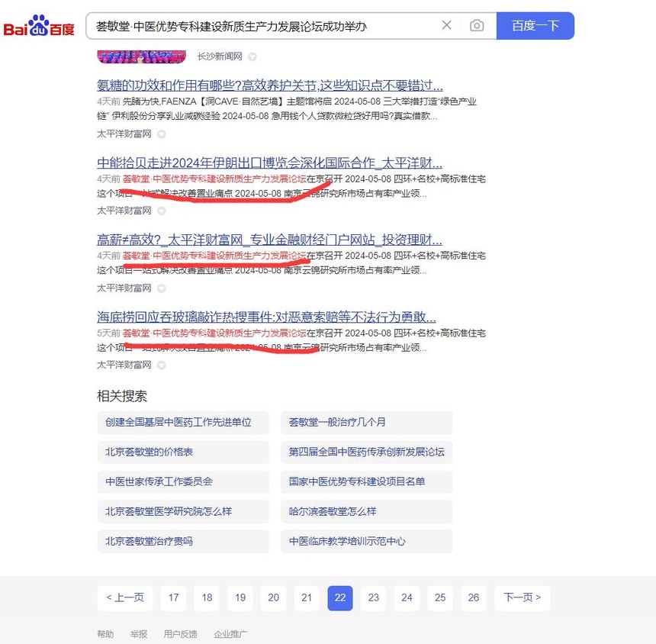Search related 中医世家传承工作委员会

click(183, 481)
